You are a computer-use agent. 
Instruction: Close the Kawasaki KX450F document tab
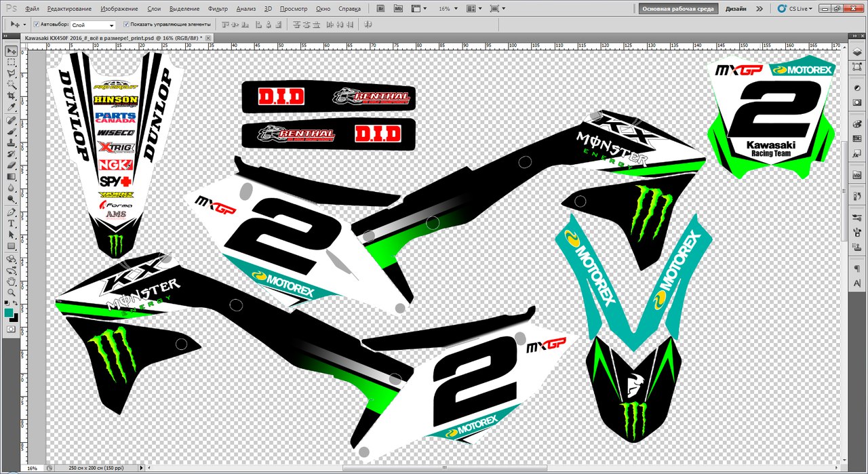[209, 37]
